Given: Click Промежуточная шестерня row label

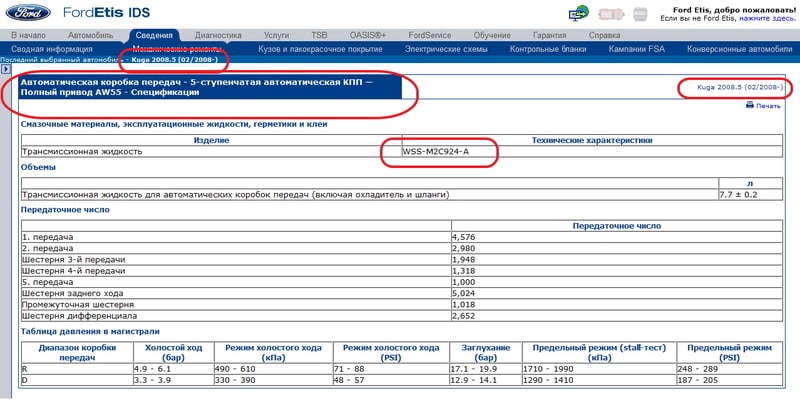Looking at the screenshot, I should tap(78, 305).
